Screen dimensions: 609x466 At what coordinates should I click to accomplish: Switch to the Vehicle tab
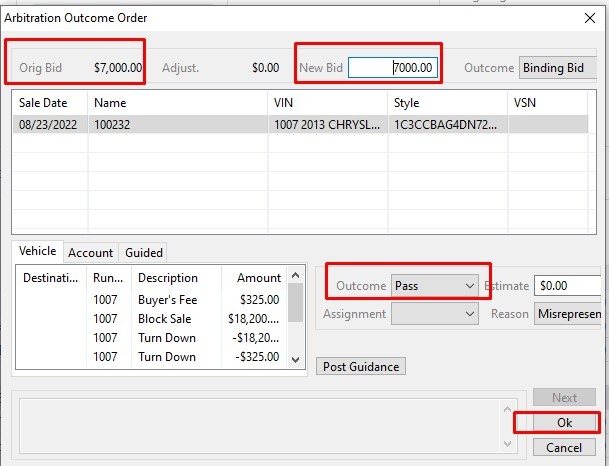coord(37,252)
